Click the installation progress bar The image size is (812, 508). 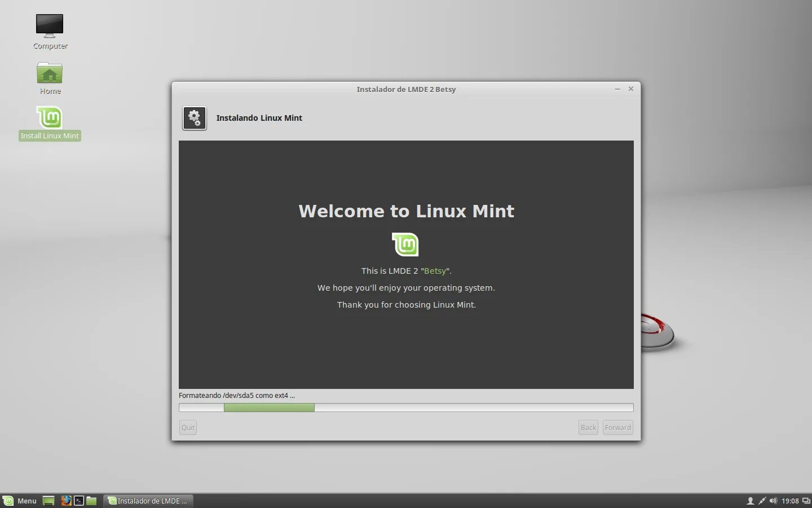click(x=406, y=408)
